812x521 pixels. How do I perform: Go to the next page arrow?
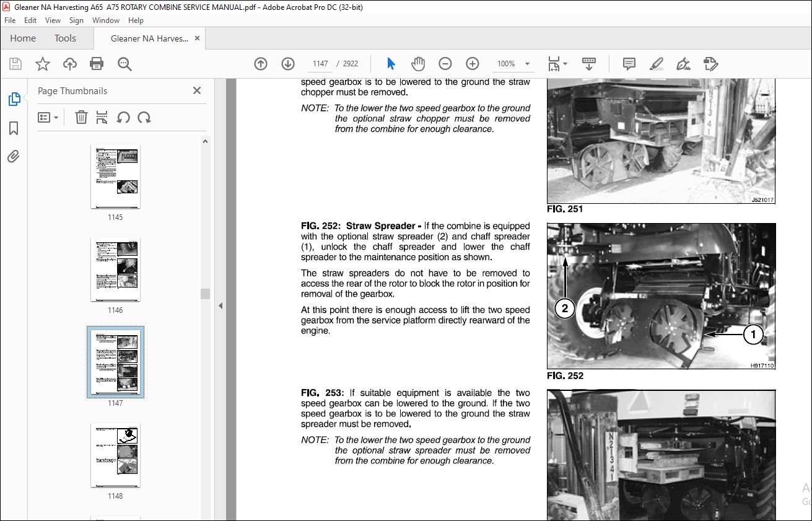pos(288,64)
